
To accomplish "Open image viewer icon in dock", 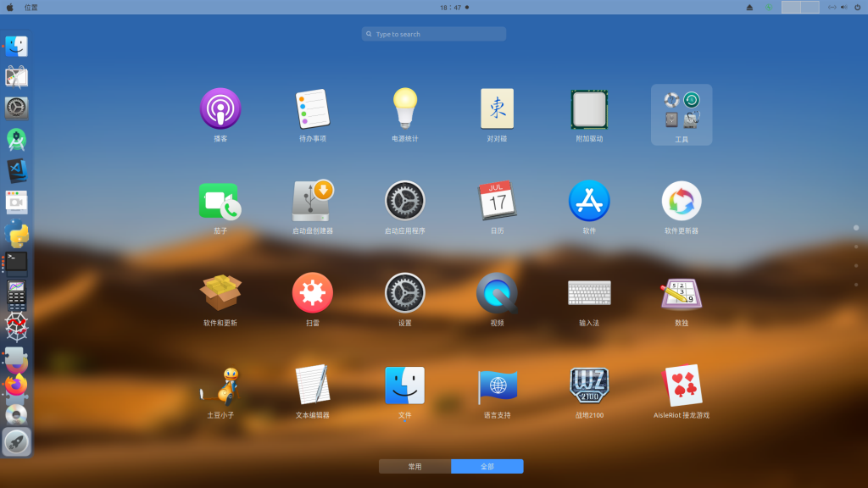I will (x=16, y=77).
